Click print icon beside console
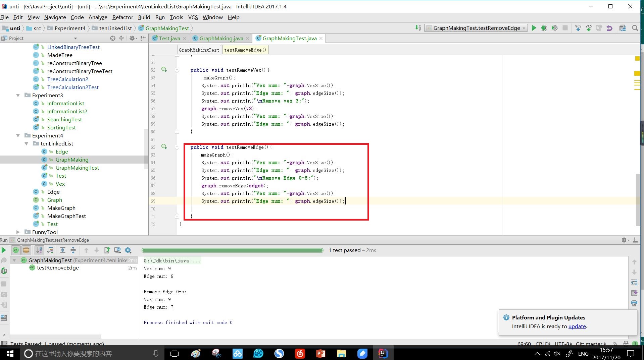 point(634,303)
